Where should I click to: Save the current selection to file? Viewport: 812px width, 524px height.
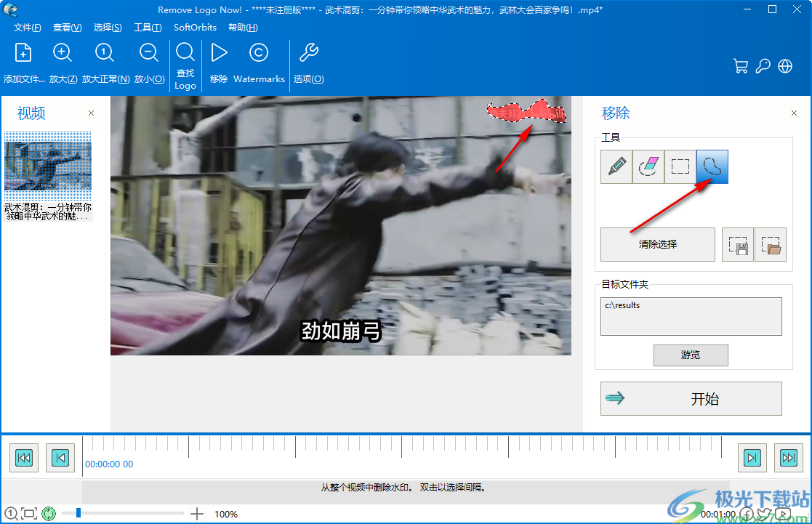[738, 244]
